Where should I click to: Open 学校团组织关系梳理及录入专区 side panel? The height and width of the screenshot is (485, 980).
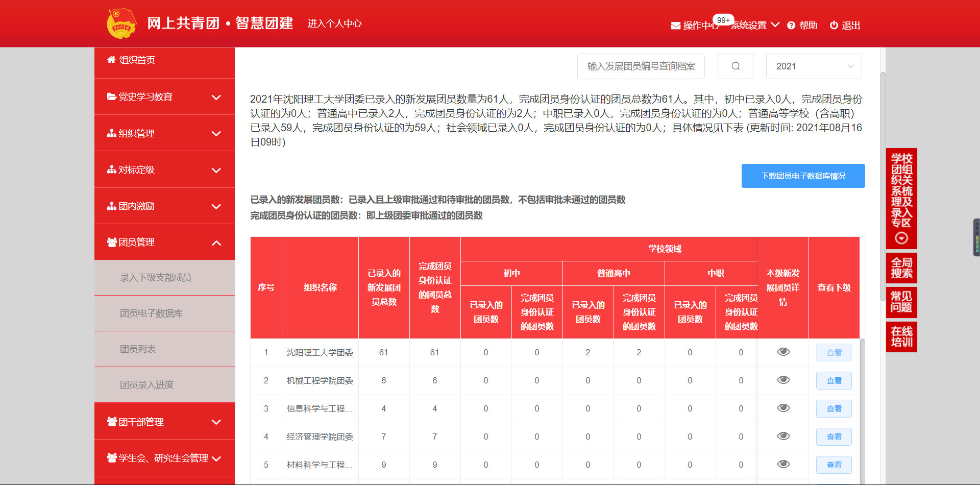(x=901, y=199)
